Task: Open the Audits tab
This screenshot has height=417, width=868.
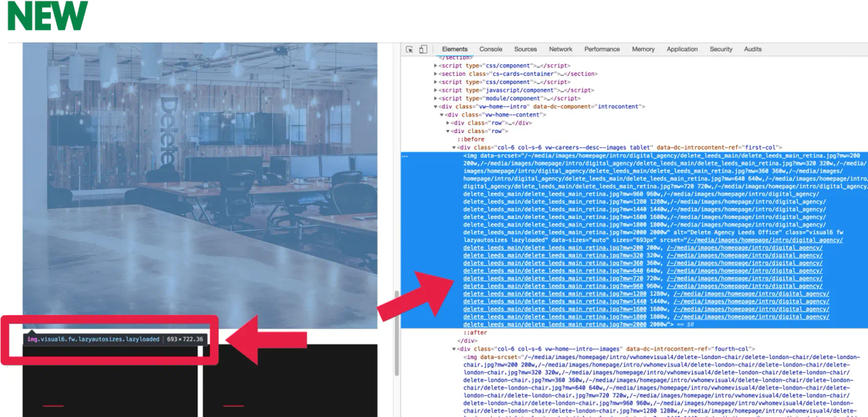Action: coord(753,49)
